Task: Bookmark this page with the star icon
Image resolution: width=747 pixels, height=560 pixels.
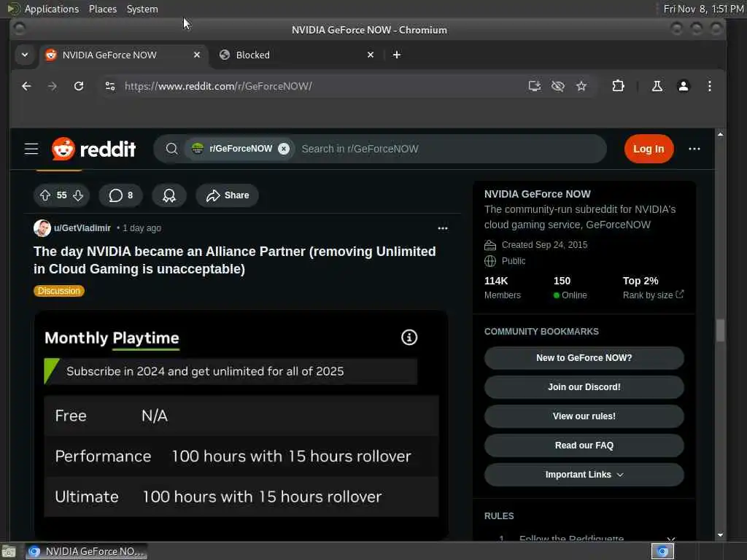Action: point(581,86)
